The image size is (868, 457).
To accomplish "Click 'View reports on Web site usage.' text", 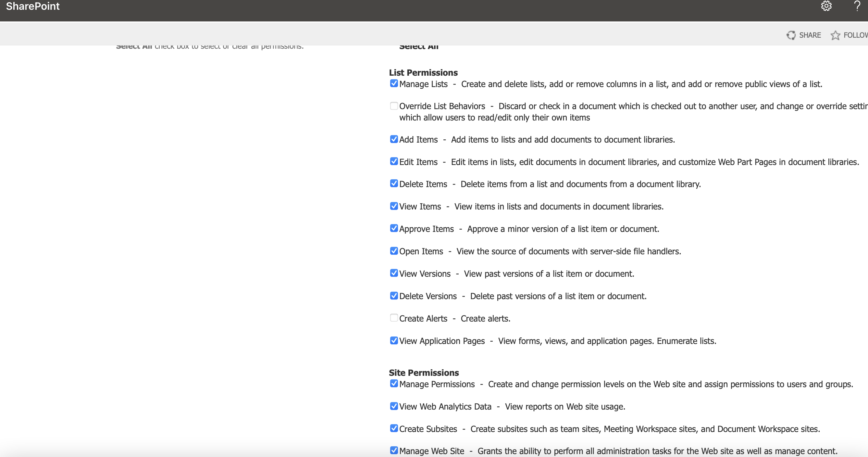I will pyautogui.click(x=565, y=406).
